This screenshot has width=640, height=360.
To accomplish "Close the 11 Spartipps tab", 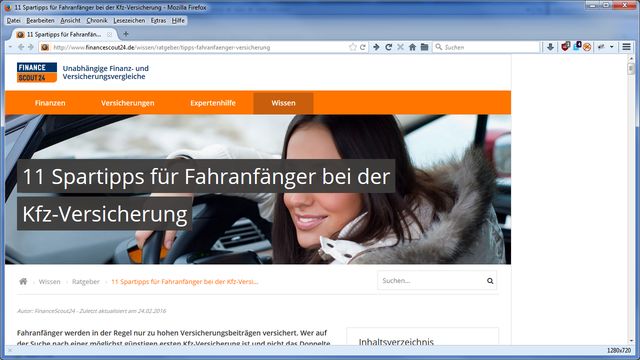I will coord(109,35).
